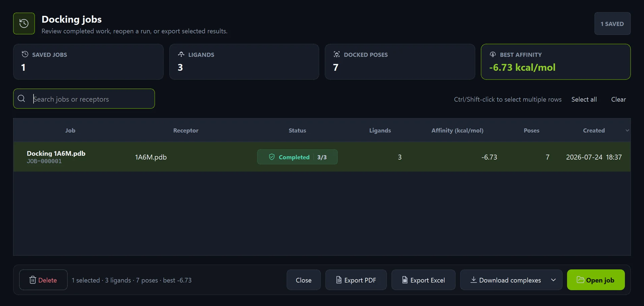Click the search magnifier icon
Viewport: 644px width, 306px height.
(x=21, y=98)
